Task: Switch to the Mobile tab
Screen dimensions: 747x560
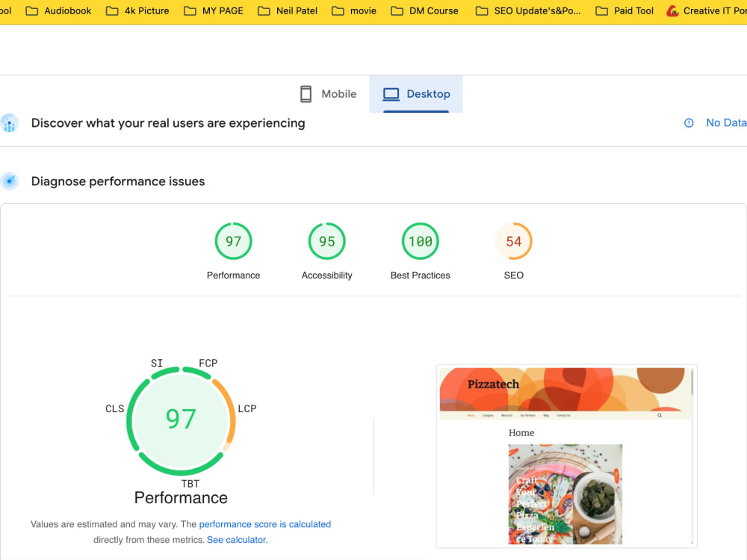Action: [328, 94]
